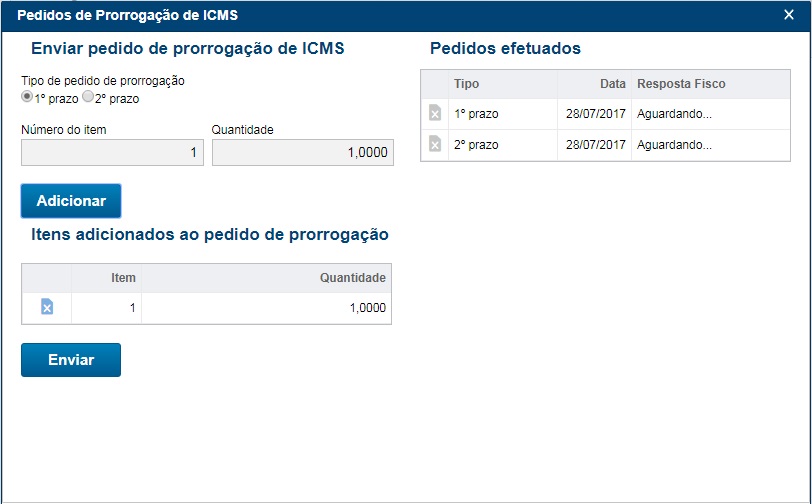Close the Pedidos de Prorrogação dialog
Image resolution: width=812 pixels, height=504 pixels.
789,15
